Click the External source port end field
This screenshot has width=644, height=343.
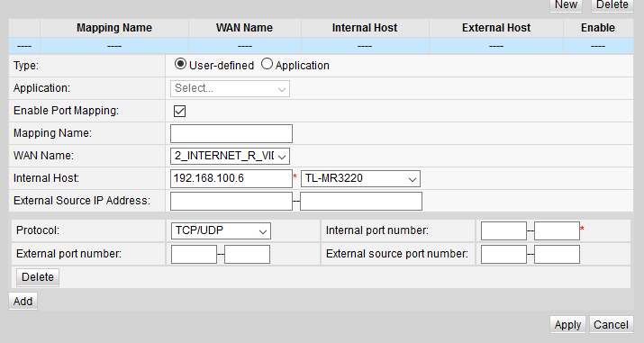[x=557, y=255]
